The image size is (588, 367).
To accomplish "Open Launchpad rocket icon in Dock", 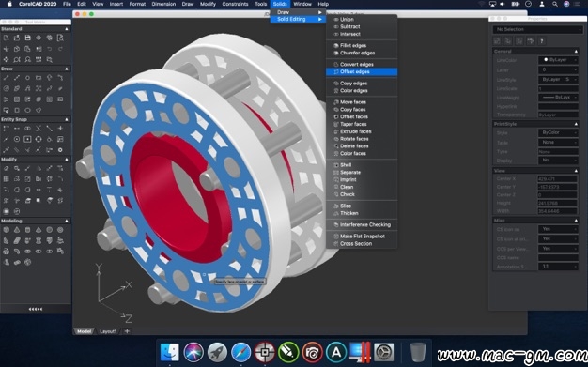I will click(x=217, y=352).
